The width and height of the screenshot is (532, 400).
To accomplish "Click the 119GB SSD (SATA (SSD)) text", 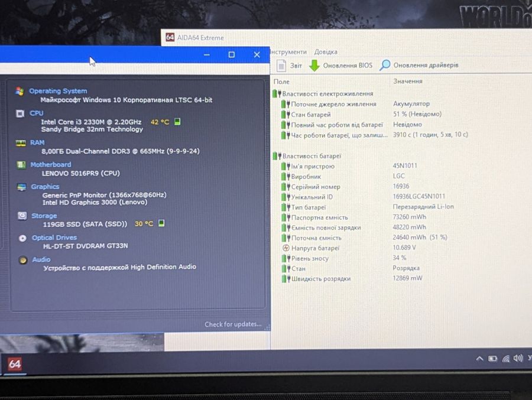I will pos(85,224).
